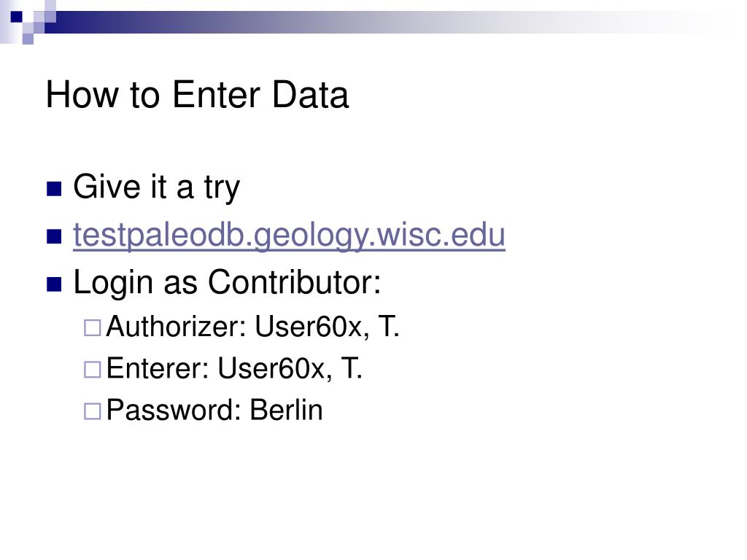Click the square bullet beside 'Login as Contributor'

(54, 284)
